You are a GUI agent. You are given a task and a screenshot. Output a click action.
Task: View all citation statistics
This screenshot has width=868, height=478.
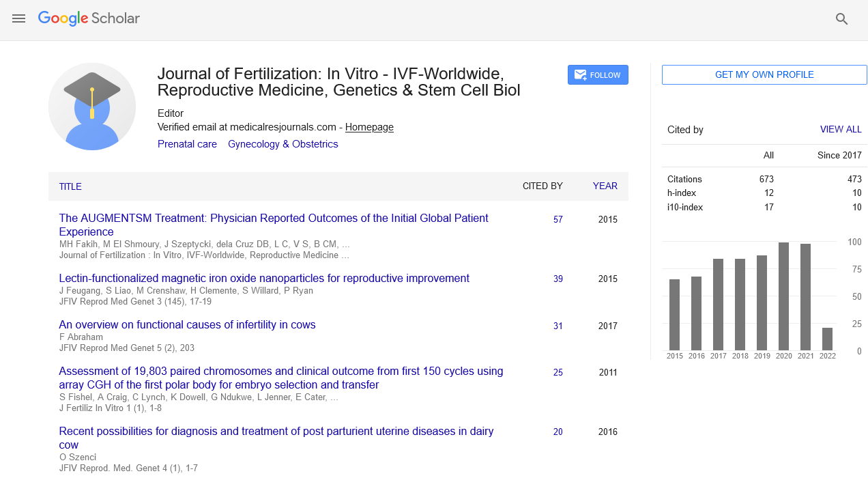point(841,130)
